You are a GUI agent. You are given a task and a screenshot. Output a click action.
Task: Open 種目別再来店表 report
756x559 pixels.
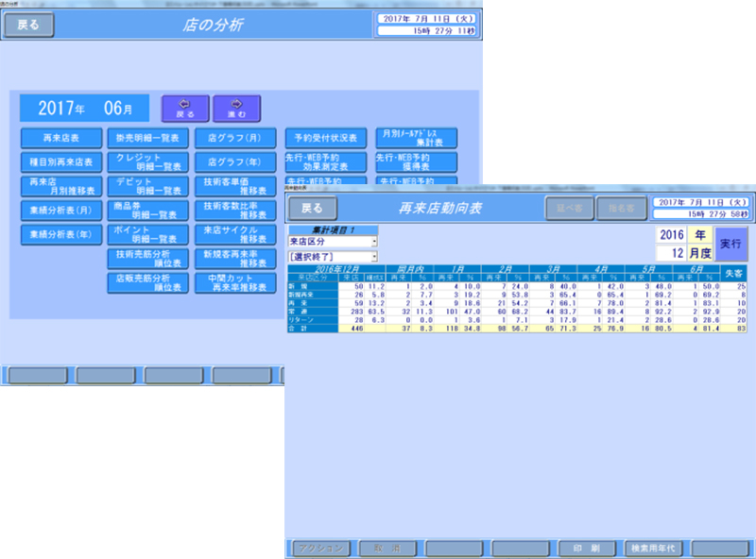coord(61,161)
